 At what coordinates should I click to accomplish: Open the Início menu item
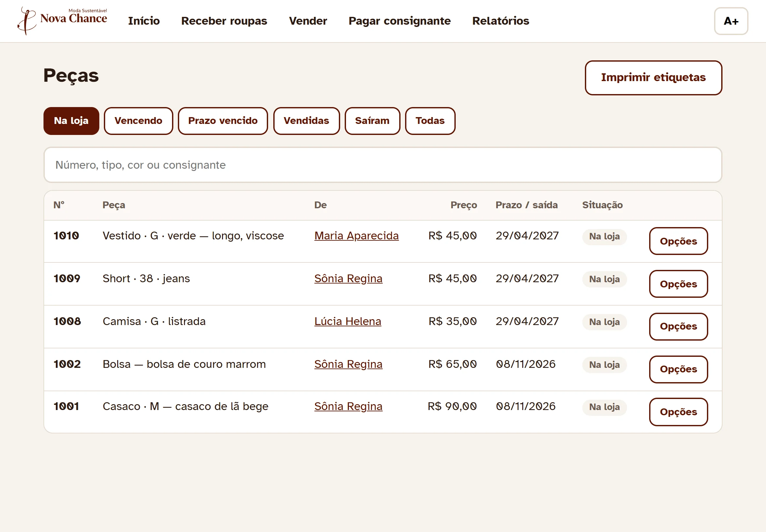(144, 21)
